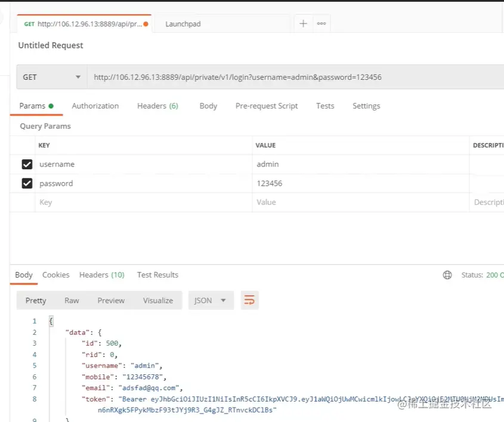This screenshot has height=422, width=504.
Task: Click the Untitled Request title
Action: (x=51, y=45)
